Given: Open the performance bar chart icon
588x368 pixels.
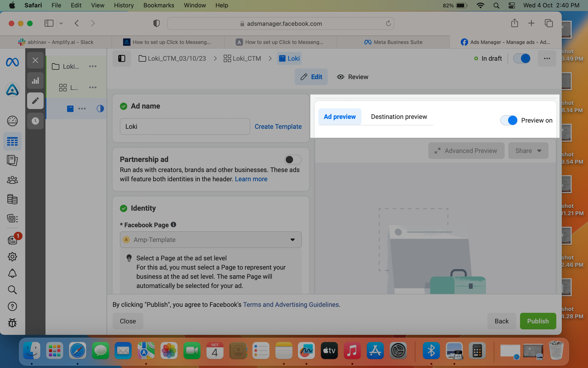Looking at the screenshot, I should 35,80.
